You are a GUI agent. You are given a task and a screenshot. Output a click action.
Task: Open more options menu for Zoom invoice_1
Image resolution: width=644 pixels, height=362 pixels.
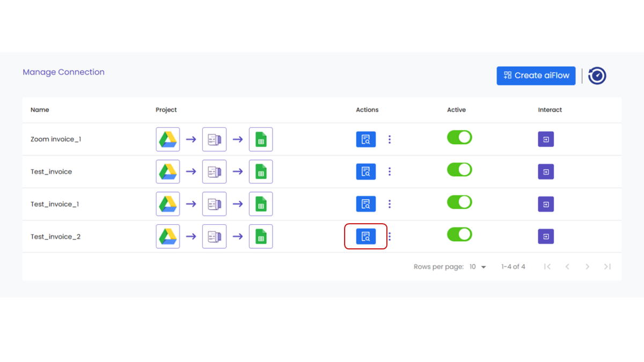tap(390, 139)
